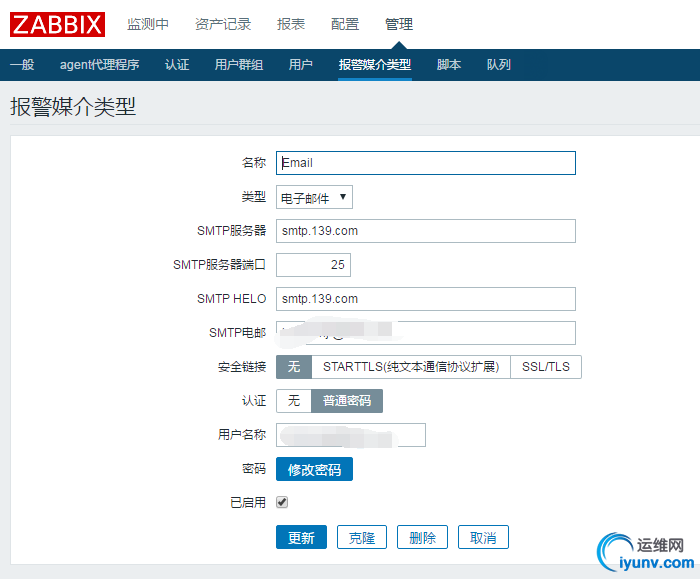700x579 pixels.
Task: Click the SMTP服务器 input field
Action: (x=426, y=231)
